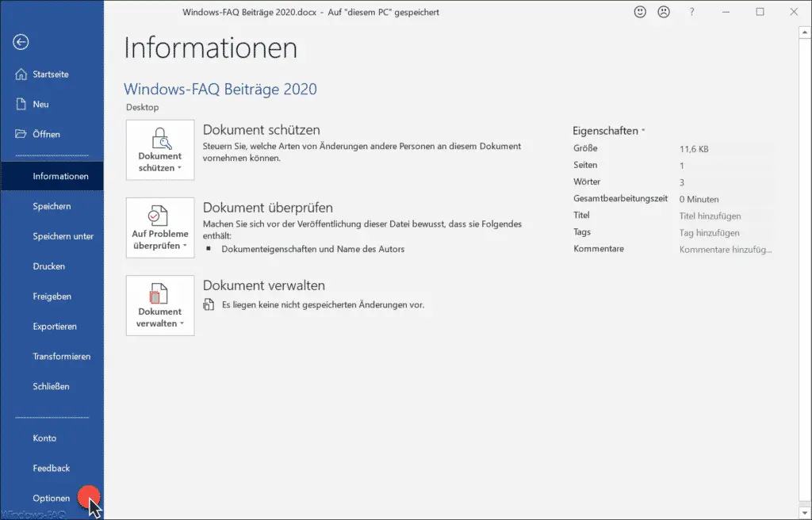Send a frown via sad face icon

pyautogui.click(x=664, y=11)
